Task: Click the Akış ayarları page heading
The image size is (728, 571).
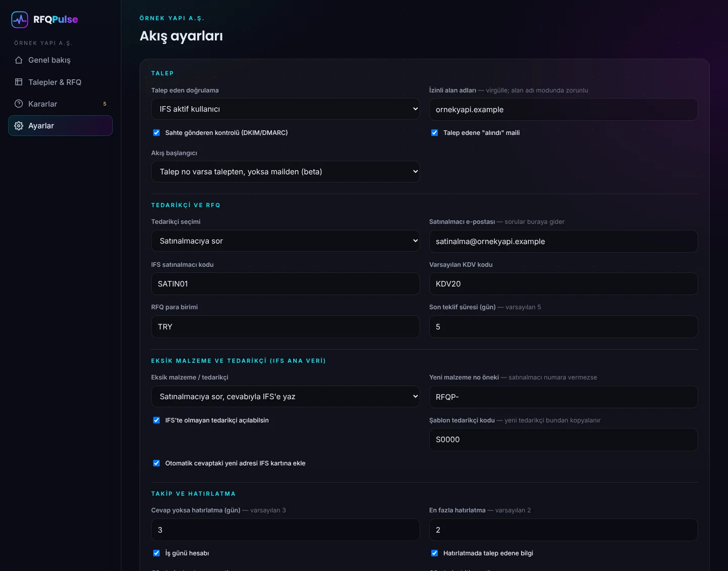Action: pos(181,36)
